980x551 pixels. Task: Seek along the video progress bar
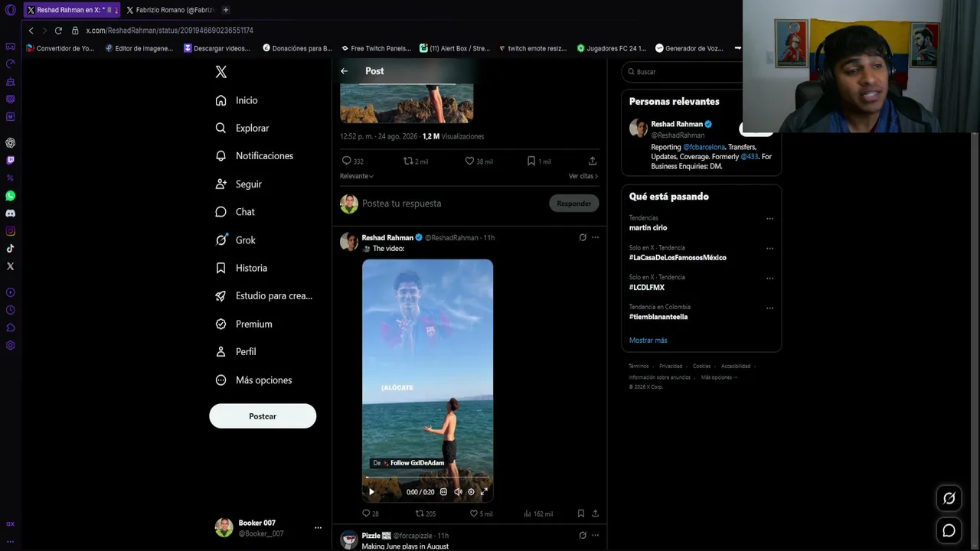[427, 479]
